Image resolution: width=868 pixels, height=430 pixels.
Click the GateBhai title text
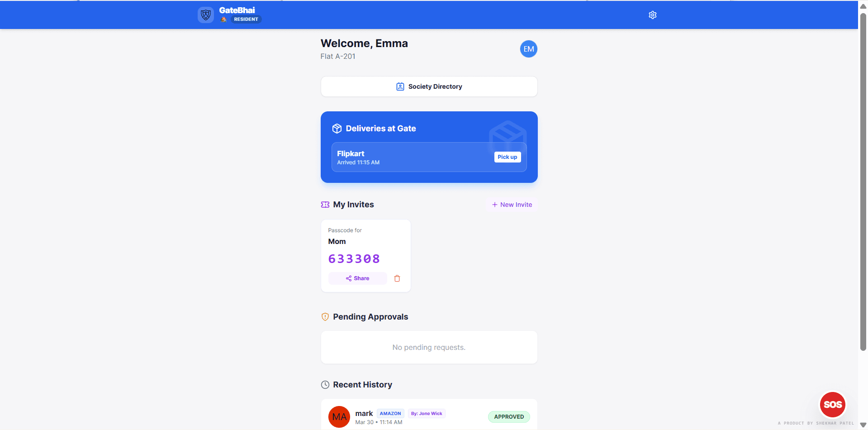coord(237,10)
